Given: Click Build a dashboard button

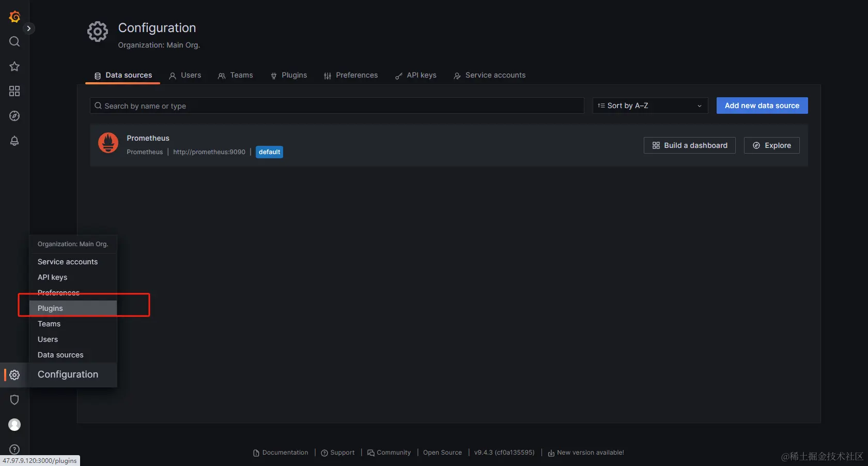Looking at the screenshot, I should click(x=690, y=145).
